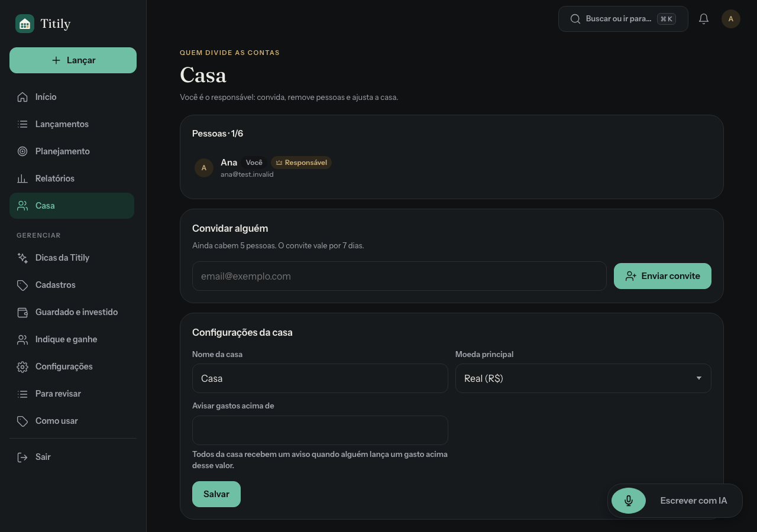Viewport: 757px width, 532px height.
Task: Click the notifications bell icon
Action: click(704, 19)
